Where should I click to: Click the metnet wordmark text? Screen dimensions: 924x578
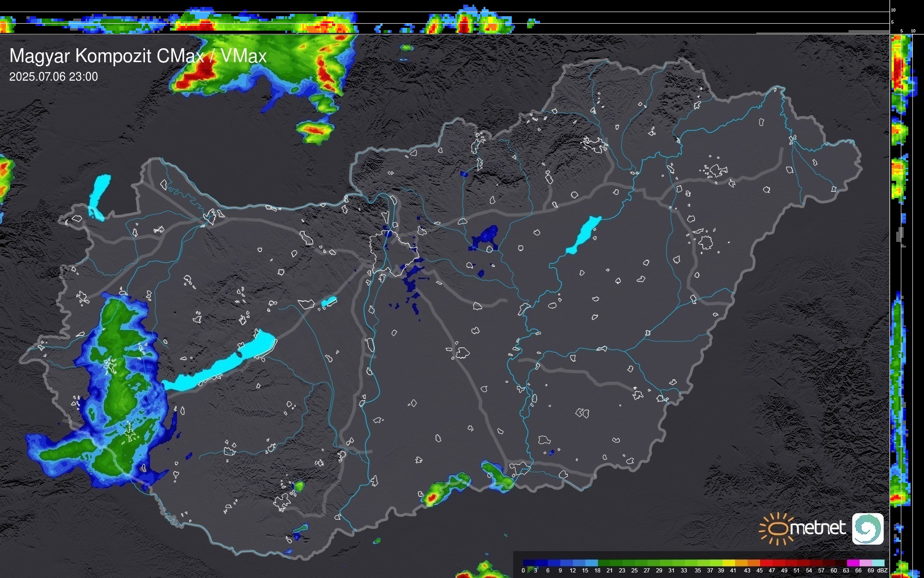pyautogui.click(x=817, y=527)
